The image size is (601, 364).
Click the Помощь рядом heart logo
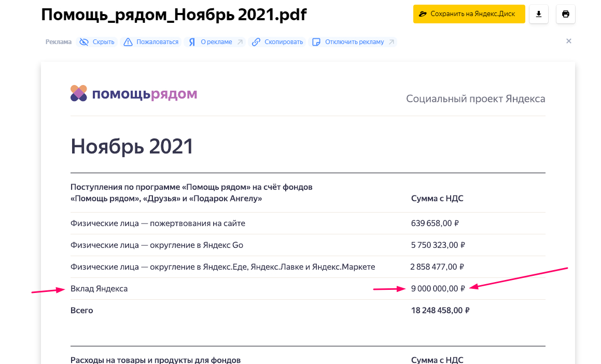pos(79,93)
